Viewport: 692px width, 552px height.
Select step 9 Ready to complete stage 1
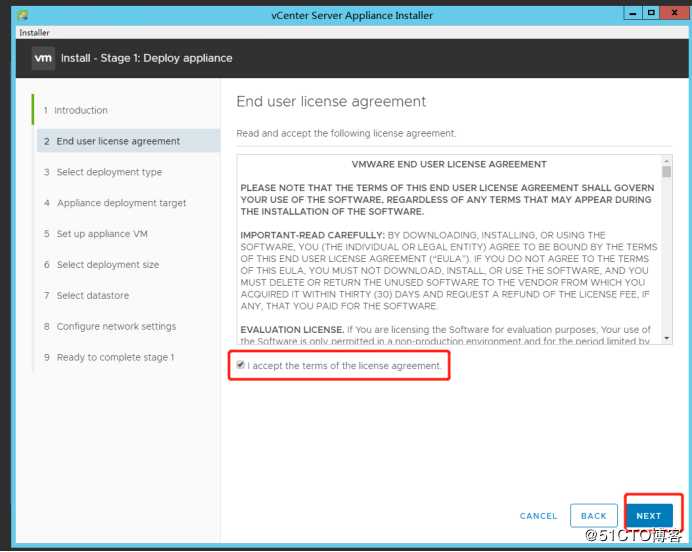[x=109, y=357]
